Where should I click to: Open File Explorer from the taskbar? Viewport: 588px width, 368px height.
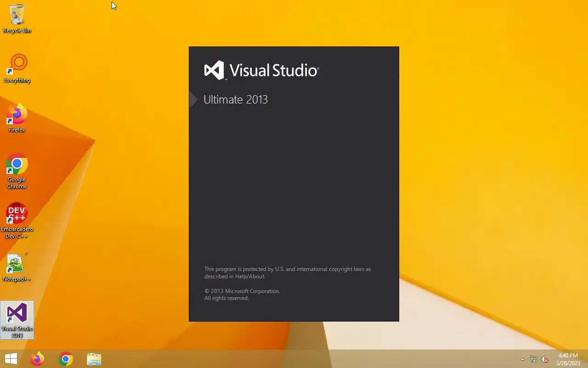point(94,359)
